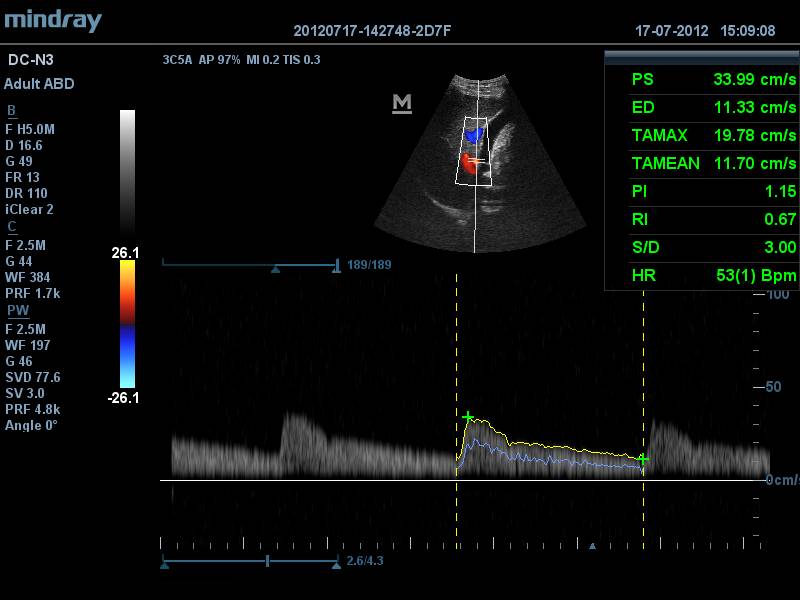
Task: Click the blue flow region in color box
Action: click(474, 133)
